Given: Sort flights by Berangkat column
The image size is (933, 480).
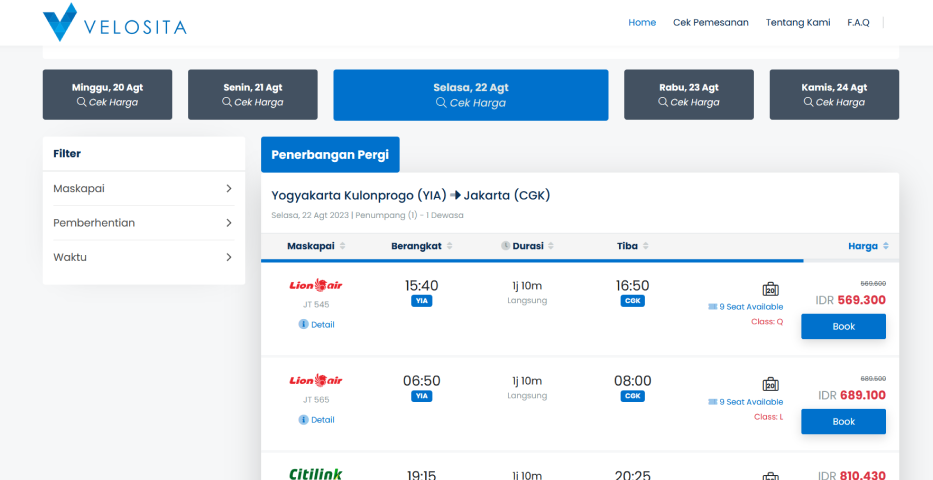Looking at the screenshot, I should (x=421, y=246).
